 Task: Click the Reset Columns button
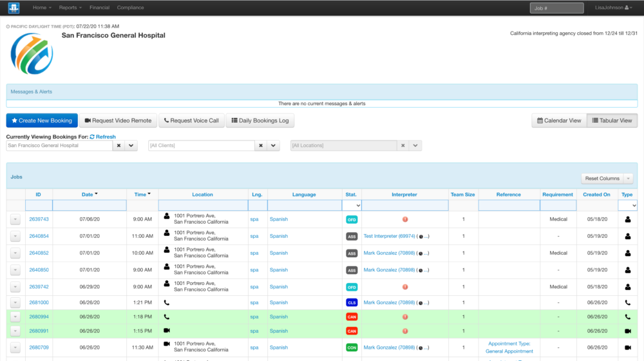(602, 179)
